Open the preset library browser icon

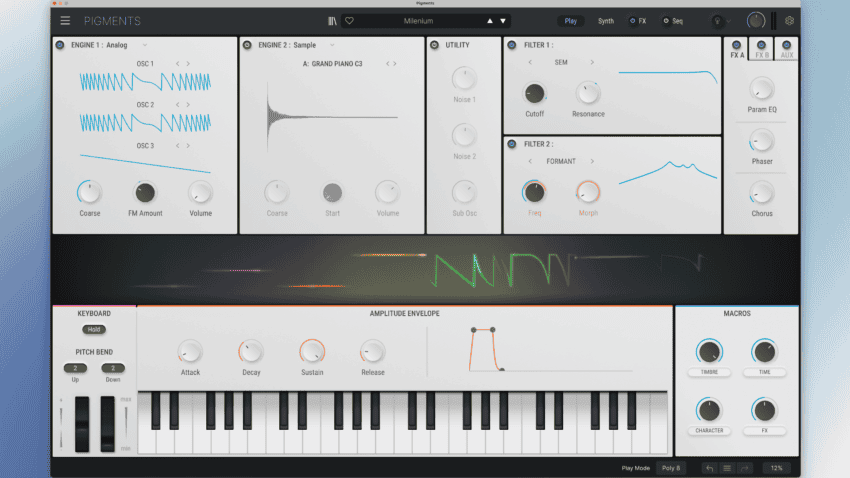(x=332, y=21)
